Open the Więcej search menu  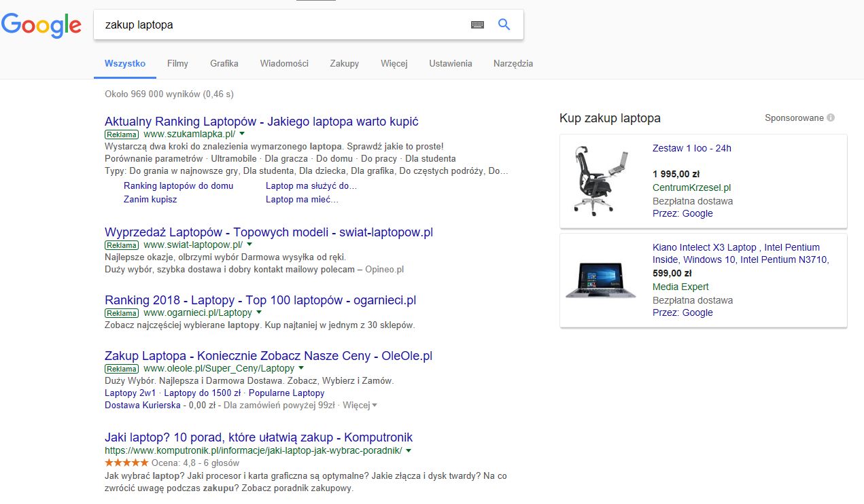pos(394,63)
